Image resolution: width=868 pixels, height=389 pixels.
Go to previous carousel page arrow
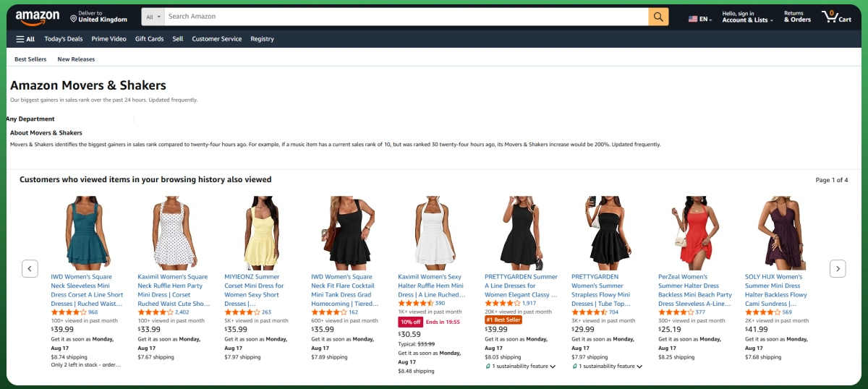[x=30, y=268]
